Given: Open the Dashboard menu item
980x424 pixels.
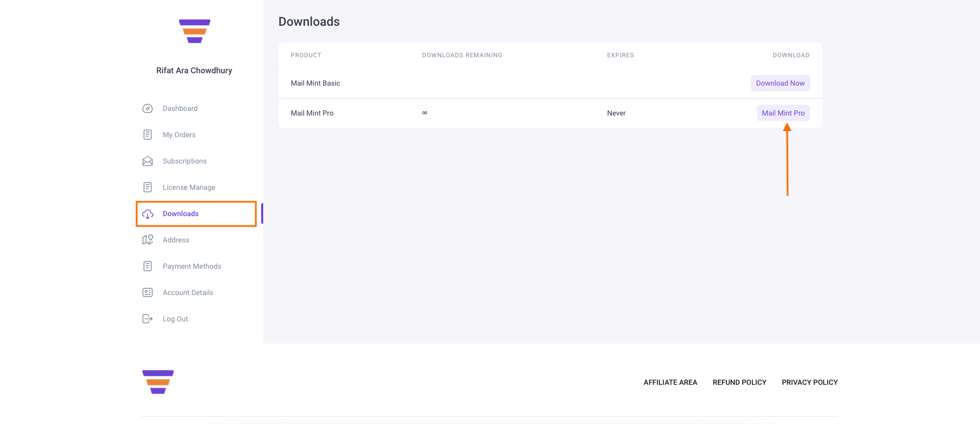Looking at the screenshot, I should click(x=180, y=108).
